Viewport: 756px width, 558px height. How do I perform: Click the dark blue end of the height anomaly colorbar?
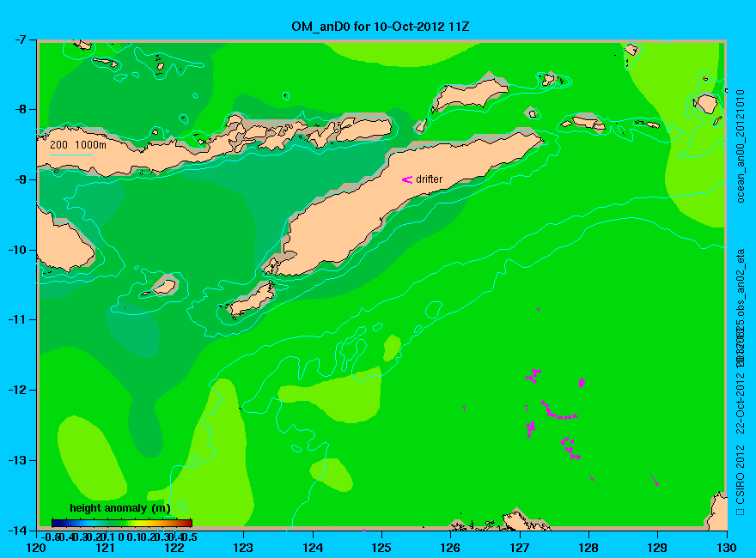(54, 523)
